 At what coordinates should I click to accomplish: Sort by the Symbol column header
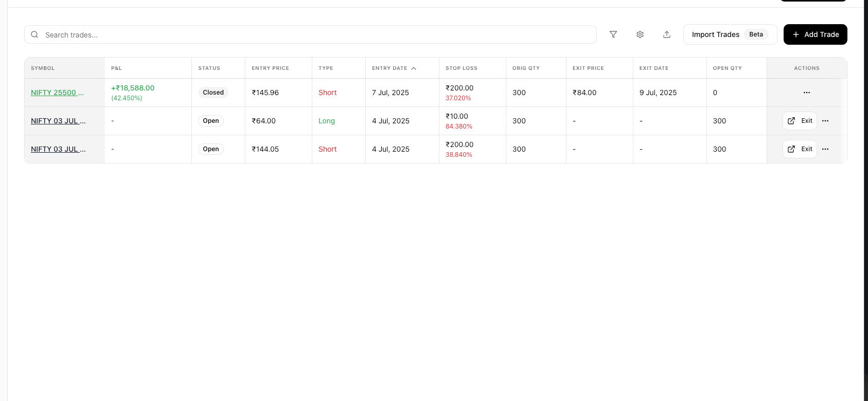tap(43, 68)
